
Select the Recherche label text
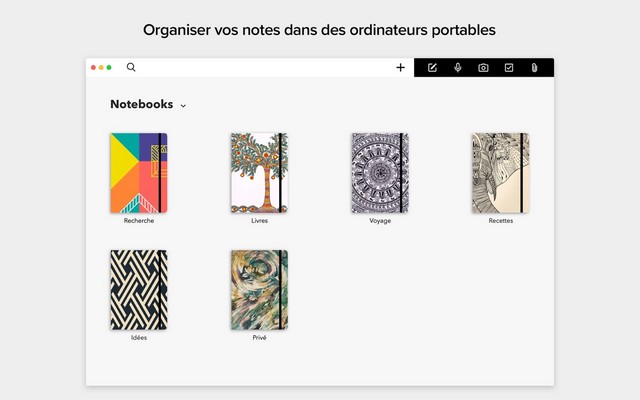(x=139, y=220)
